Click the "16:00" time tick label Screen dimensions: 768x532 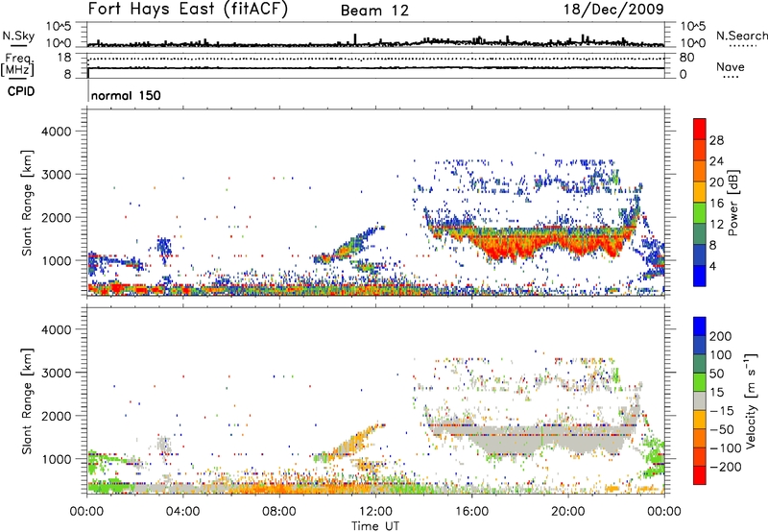point(471,512)
